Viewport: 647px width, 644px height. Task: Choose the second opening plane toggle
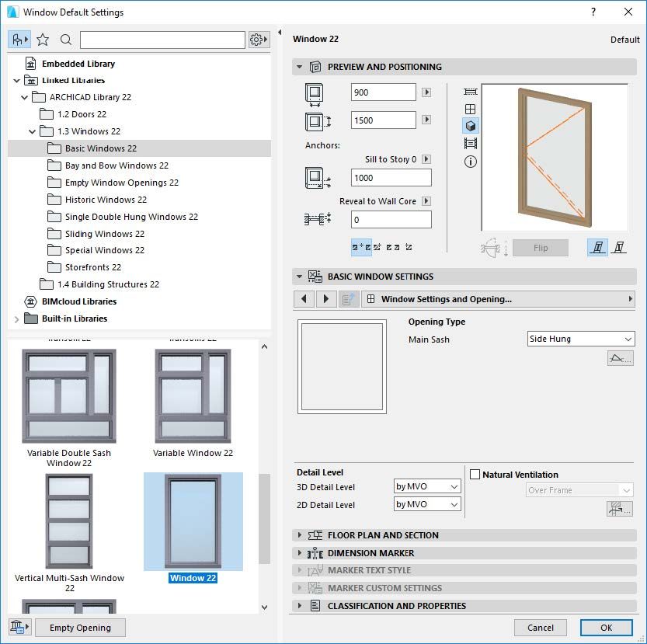pyautogui.click(x=618, y=248)
